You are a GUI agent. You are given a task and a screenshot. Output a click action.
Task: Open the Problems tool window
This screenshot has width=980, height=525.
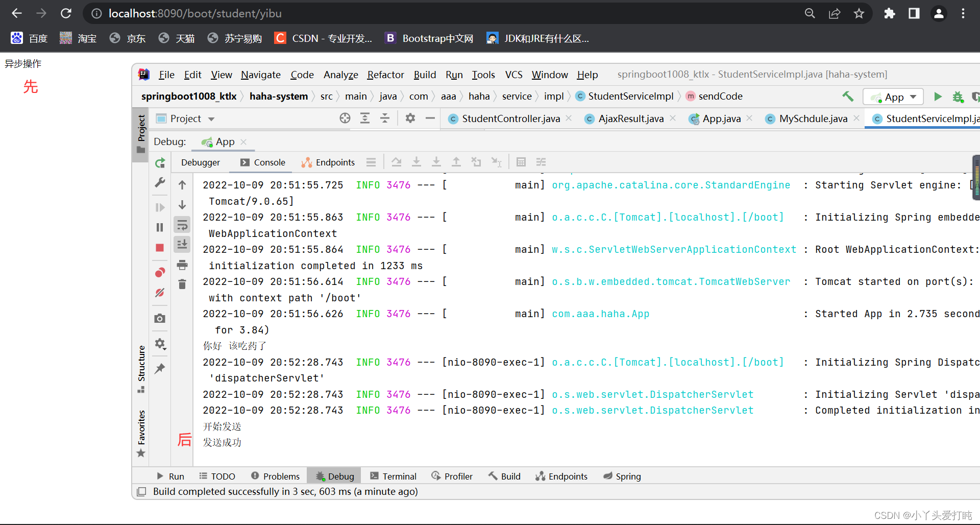coord(275,476)
